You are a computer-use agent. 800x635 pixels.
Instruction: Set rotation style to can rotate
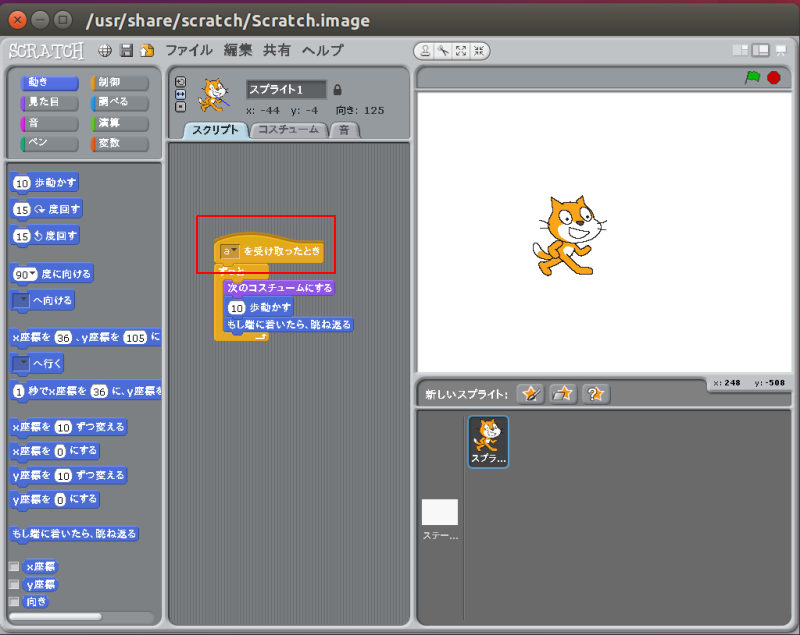click(x=181, y=82)
